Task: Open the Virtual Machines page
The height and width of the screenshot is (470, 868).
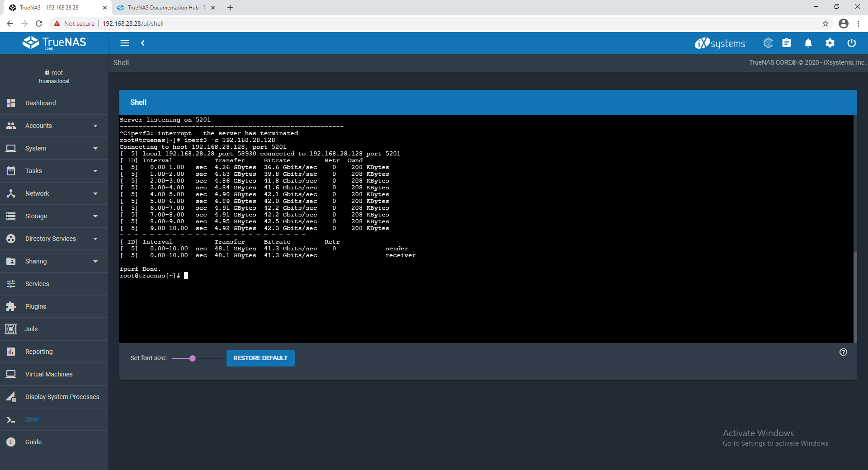Action: coord(49,374)
